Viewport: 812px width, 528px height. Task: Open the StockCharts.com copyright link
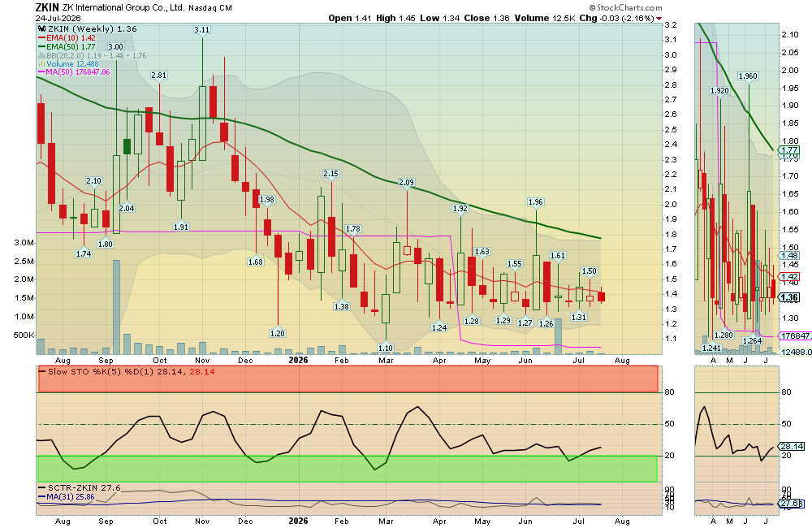(625, 8)
